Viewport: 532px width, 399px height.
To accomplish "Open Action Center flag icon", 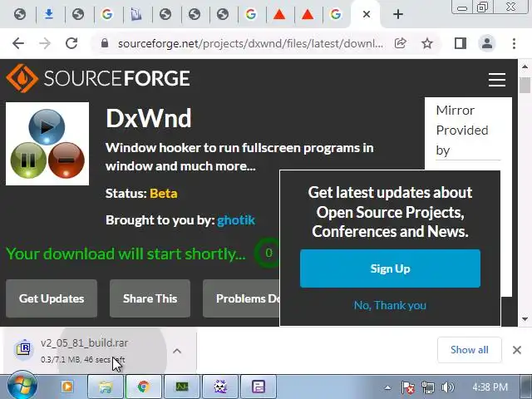I will (x=408, y=387).
